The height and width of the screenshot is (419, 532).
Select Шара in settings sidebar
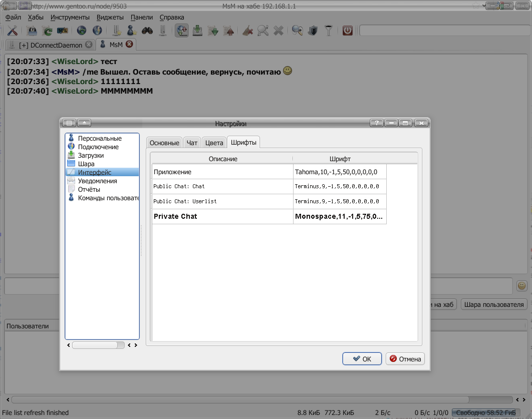click(x=102, y=164)
